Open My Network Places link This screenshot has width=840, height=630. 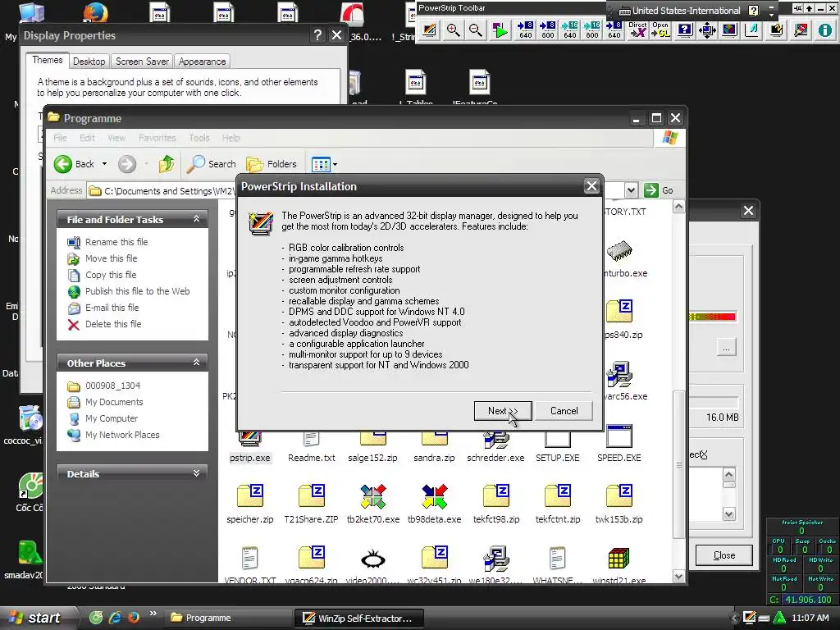(122, 435)
